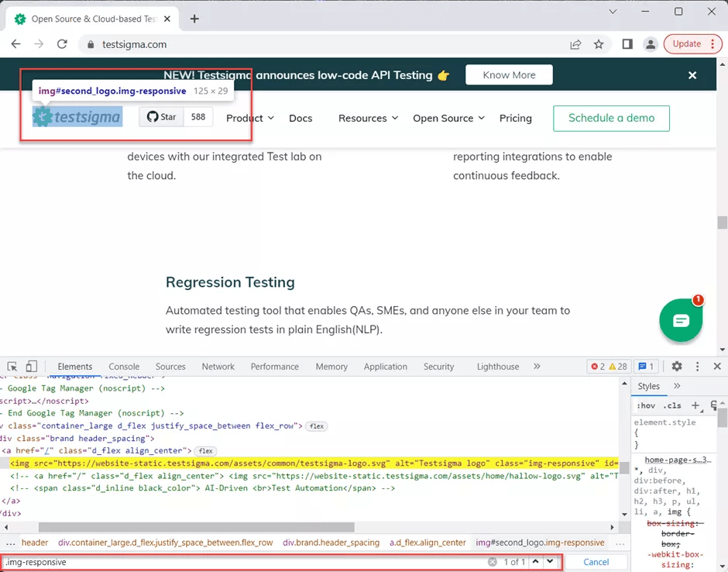
Task: Switch to the Security tab
Action: pyautogui.click(x=439, y=367)
